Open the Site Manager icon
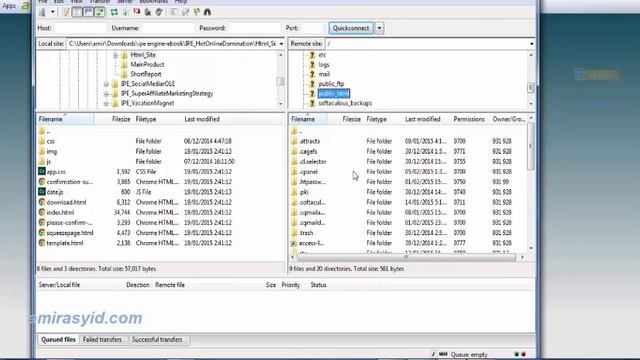 [42, 12]
